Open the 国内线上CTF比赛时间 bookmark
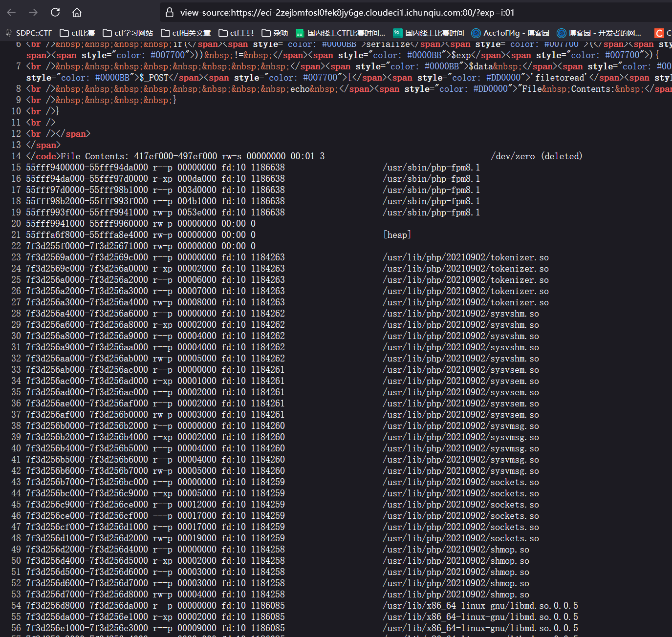The width and height of the screenshot is (672, 637). point(341,33)
